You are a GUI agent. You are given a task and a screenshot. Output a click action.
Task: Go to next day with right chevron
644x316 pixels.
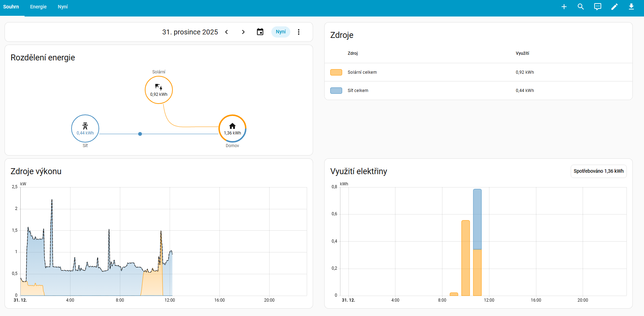click(x=243, y=32)
